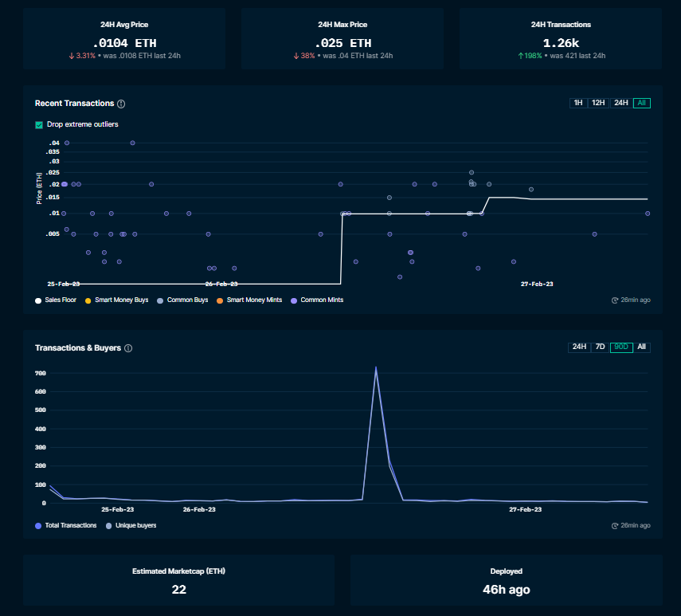Image resolution: width=681 pixels, height=616 pixels.
Task: Click the 38% decrease indicator
Action: [304, 56]
